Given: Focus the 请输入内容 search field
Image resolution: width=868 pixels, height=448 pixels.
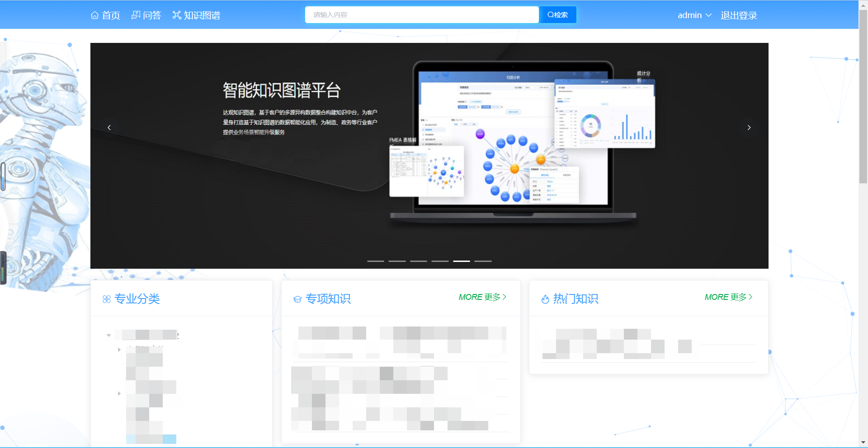Looking at the screenshot, I should (421, 15).
